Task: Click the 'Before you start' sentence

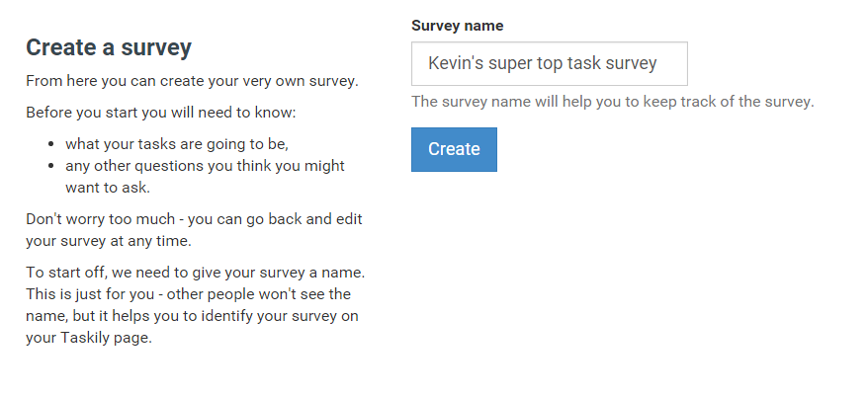Action: coord(161,113)
